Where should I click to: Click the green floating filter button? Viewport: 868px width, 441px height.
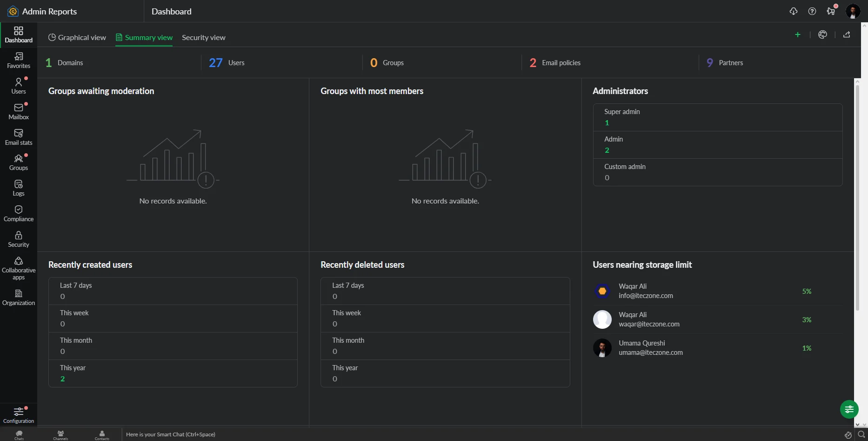[849, 409]
